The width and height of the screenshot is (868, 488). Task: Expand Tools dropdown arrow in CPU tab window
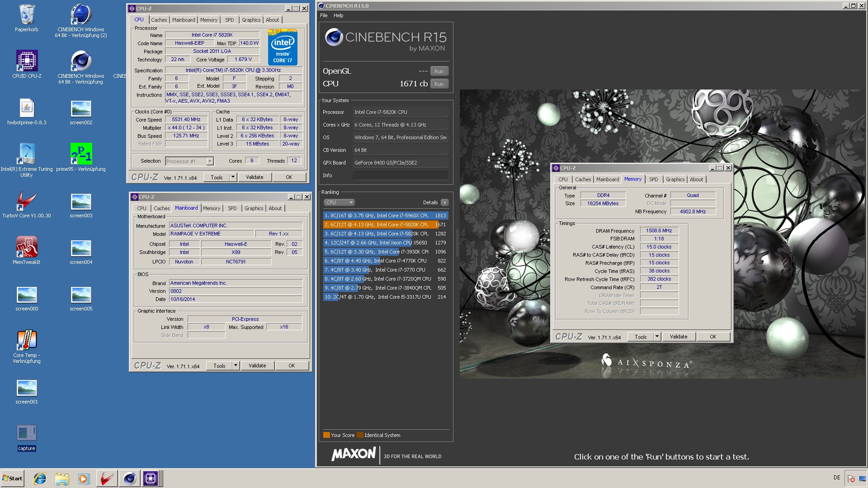pos(233,177)
